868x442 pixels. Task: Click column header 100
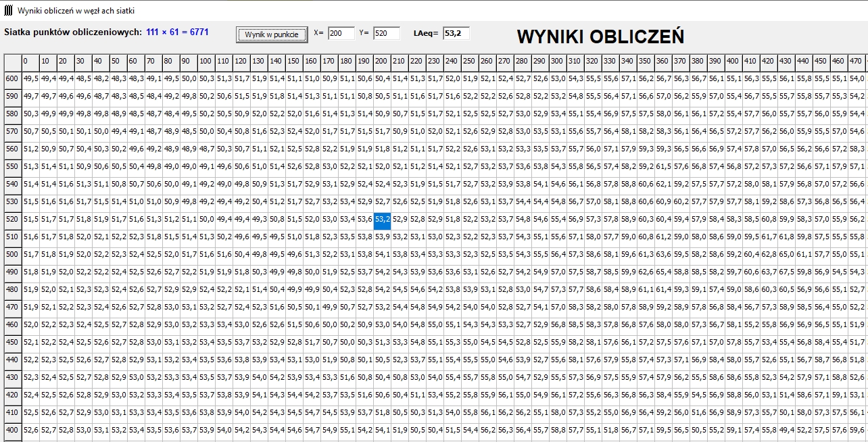coord(207,62)
